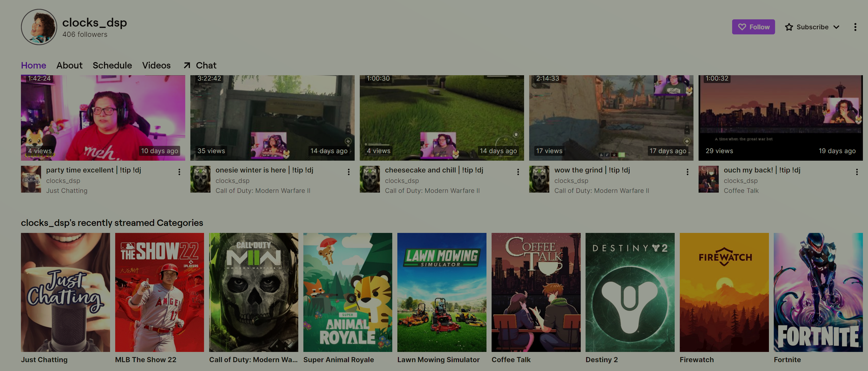The width and height of the screenshot is (868, 371).
Task: Open options for party time excellent video
Action: point(180,171)
